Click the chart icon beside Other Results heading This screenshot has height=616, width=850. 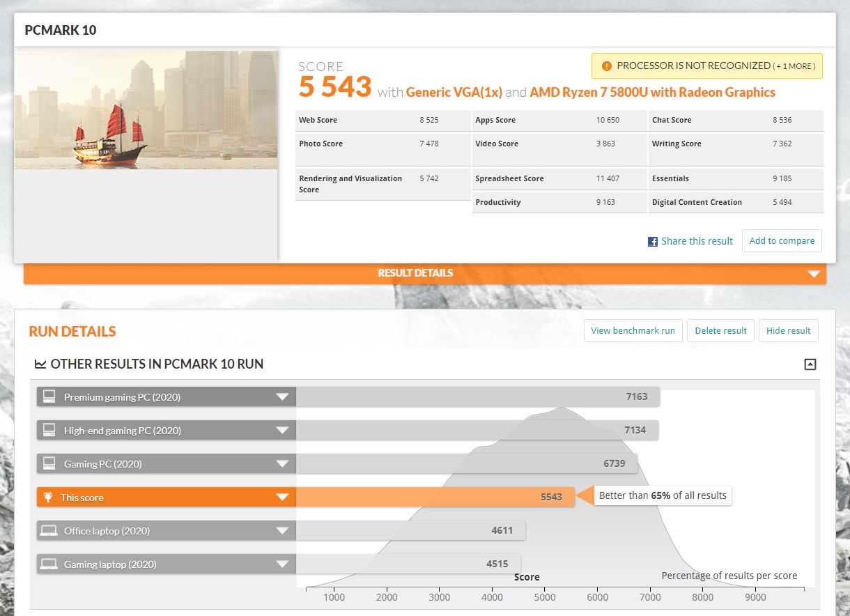tap(40, 364)
